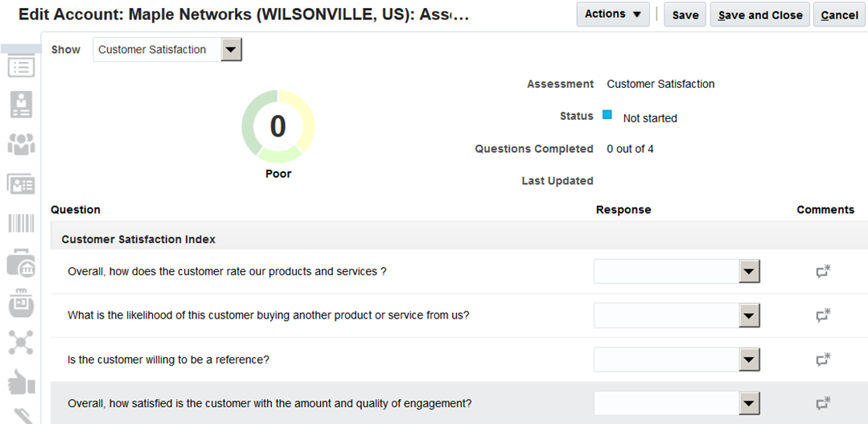Add comment for customer reference question

coord(822,360)
